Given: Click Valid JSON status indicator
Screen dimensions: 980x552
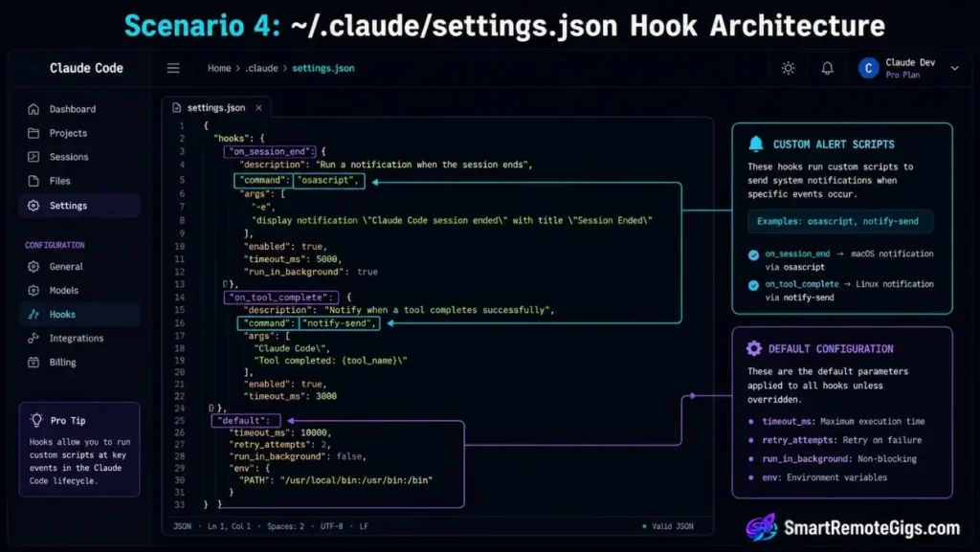Looking at the screenshot, I should point(667,526).
